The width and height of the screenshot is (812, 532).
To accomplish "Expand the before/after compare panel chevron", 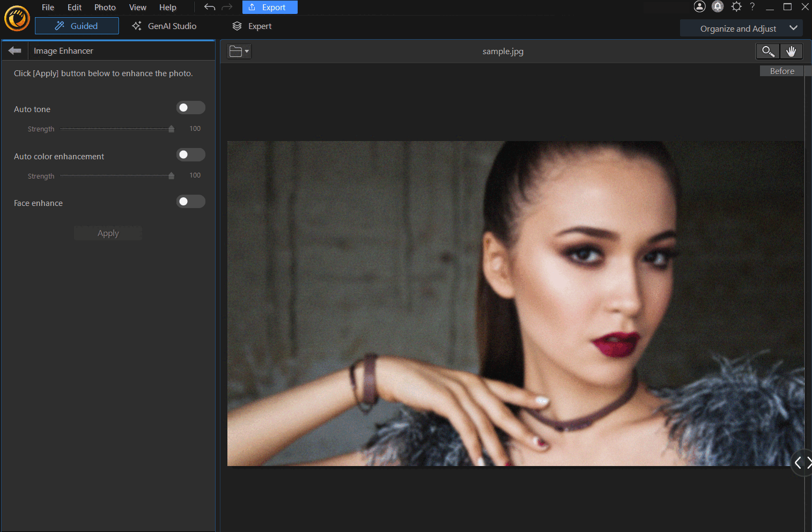I will coord(801,462).
